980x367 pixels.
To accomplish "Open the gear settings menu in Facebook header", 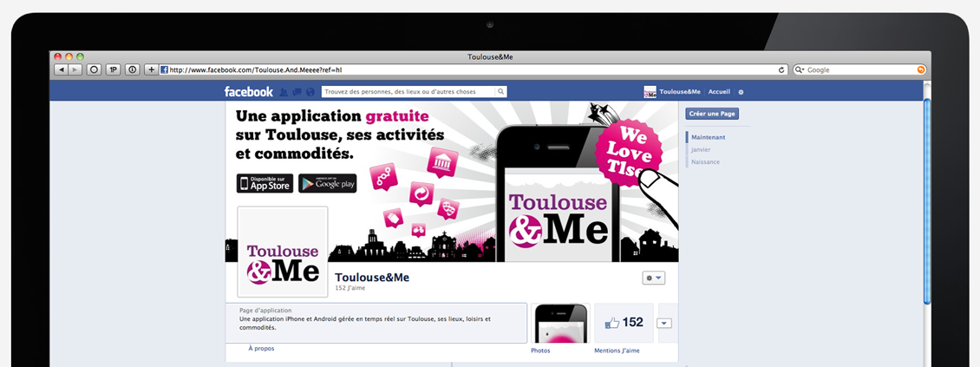I will coord(742,92).
